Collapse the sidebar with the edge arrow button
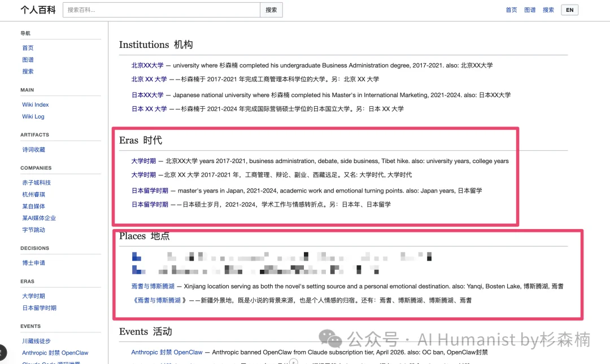Screen dimensions: 610x364 pos(3,352)
